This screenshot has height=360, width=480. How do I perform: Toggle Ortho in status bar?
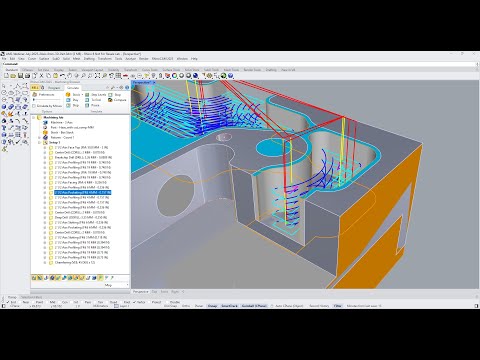click(x=186, y=306)
